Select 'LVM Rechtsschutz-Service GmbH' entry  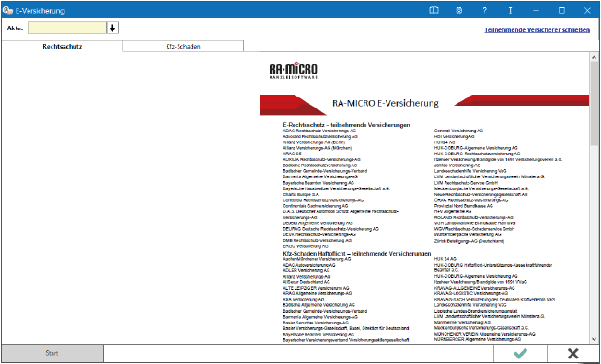click(466, 183)
